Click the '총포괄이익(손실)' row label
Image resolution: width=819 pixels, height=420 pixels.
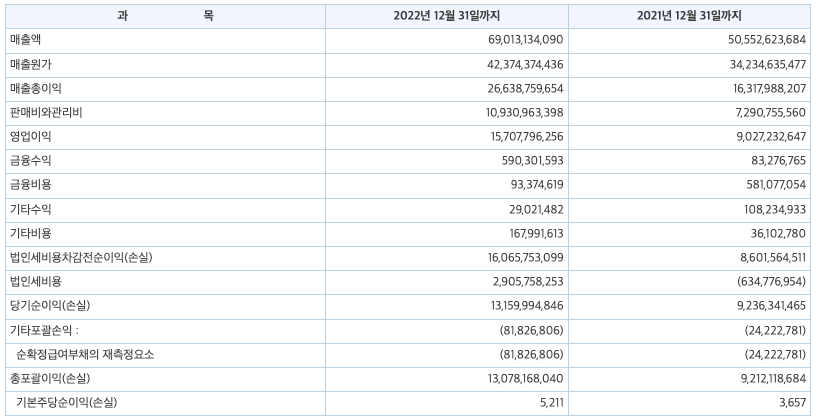point(50,378)
